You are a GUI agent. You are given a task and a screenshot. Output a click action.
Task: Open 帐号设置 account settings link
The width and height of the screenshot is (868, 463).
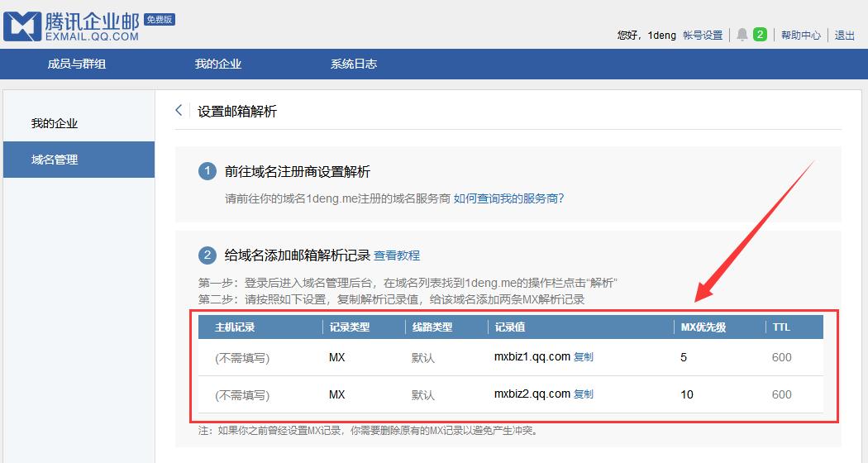click(703, 36)
